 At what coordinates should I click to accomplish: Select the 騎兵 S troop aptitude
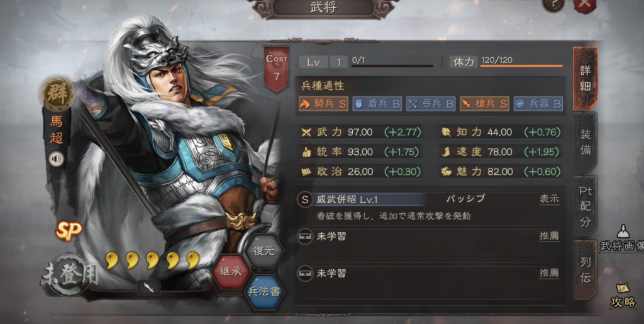click(323, 104)
